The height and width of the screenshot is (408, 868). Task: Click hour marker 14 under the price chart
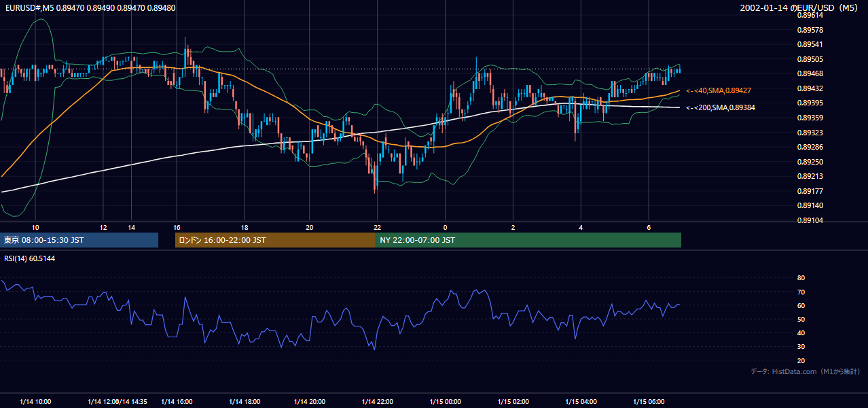tap(131, 227)
